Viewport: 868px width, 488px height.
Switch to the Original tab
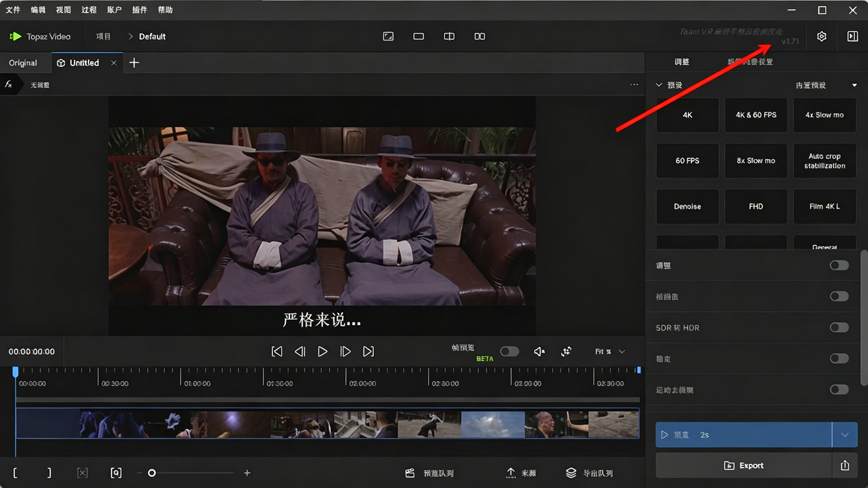click(x=23, y=63)
